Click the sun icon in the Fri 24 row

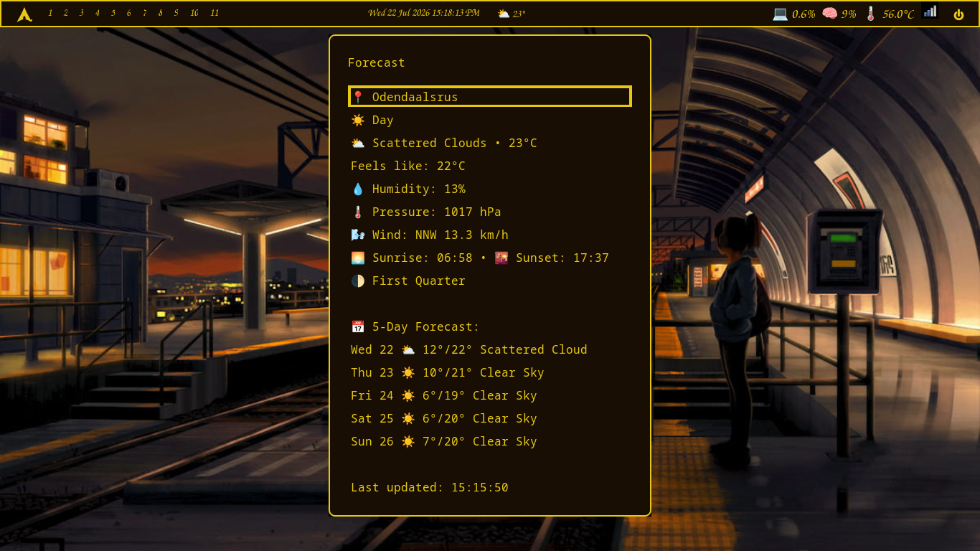(408, 395)
